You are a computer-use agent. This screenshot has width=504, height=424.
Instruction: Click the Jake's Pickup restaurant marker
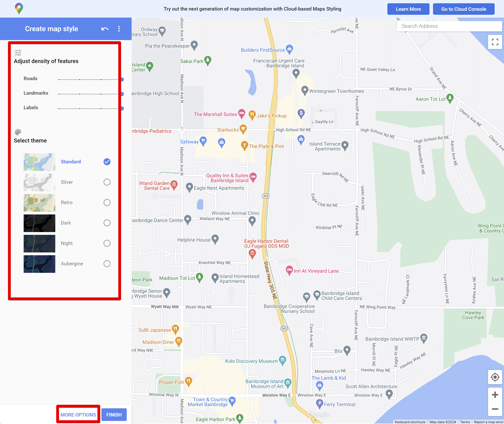(252, 115)
